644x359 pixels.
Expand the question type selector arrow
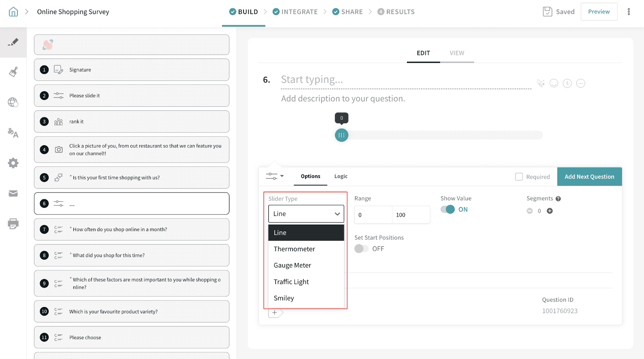pyautogui.click(x=282, y=176)
